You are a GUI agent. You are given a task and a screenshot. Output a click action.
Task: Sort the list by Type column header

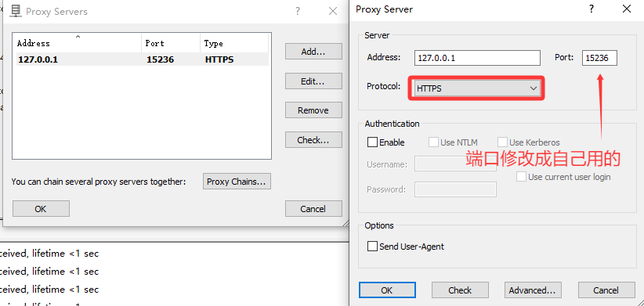[x=234, y=43]
